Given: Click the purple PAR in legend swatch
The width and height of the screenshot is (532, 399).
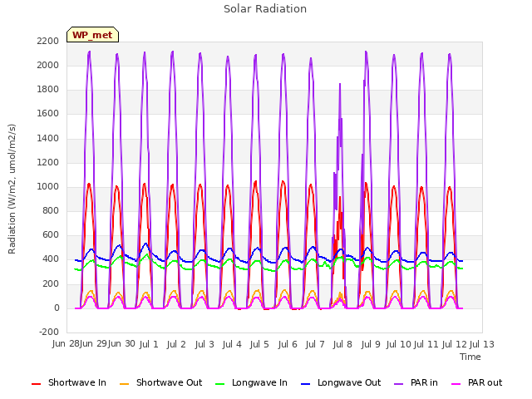Looking at the screenshot, I should point(399,384).
